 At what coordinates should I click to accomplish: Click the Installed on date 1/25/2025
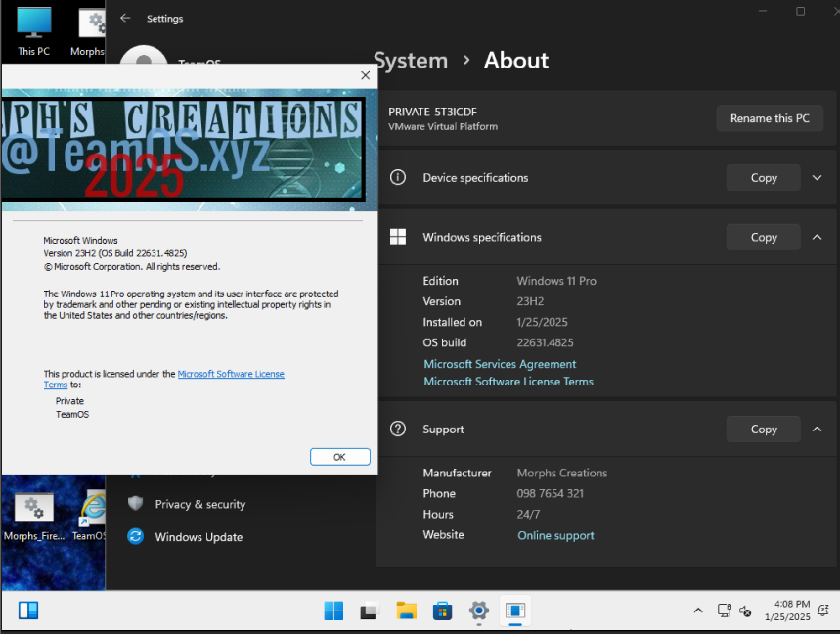coord(542,322)
